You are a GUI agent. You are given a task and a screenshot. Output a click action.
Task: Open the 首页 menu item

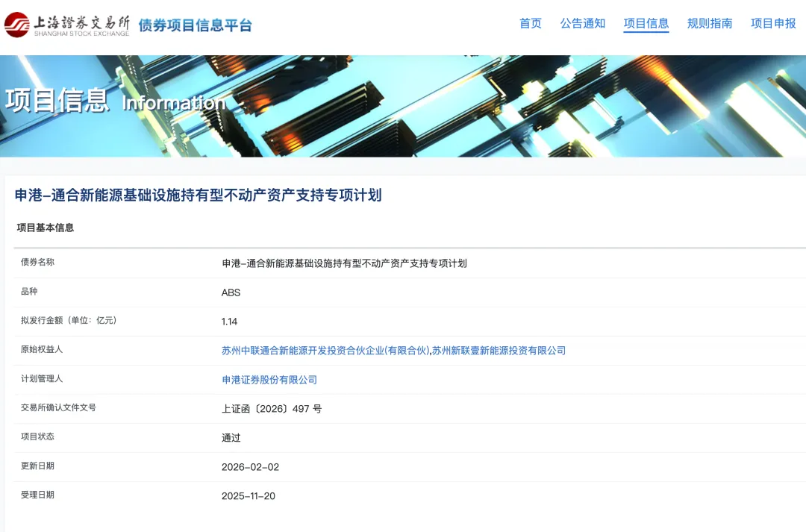coord(531,23)
